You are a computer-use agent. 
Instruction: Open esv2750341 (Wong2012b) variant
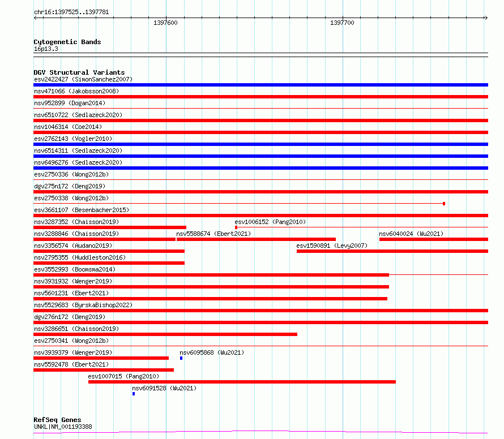[71, 341]
